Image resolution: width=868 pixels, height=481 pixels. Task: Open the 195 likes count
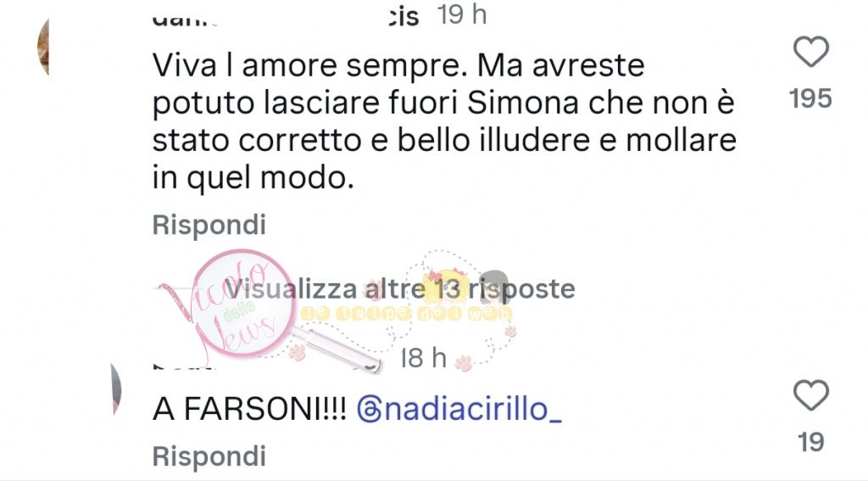811,98
